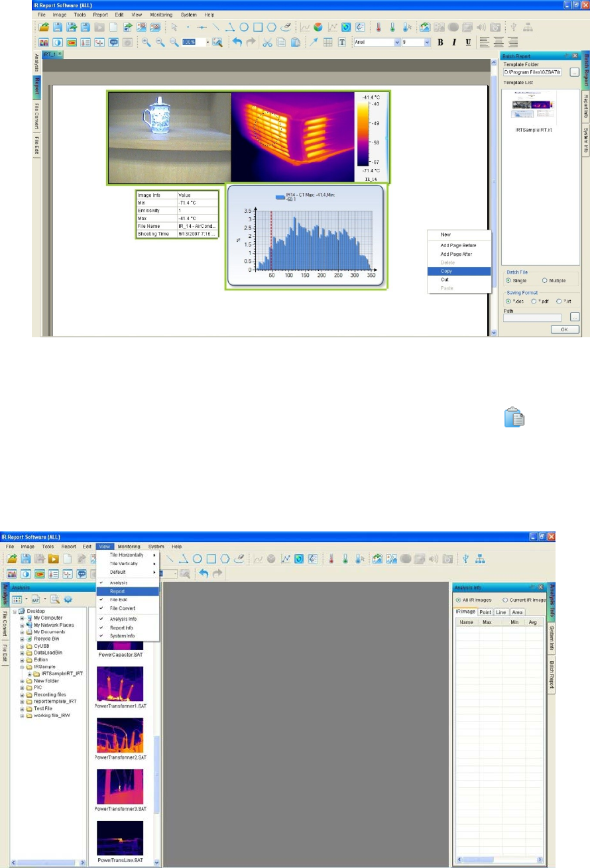
Task: Click the temperature color scale bar beside the IR image
Action: tap(363, 133)
